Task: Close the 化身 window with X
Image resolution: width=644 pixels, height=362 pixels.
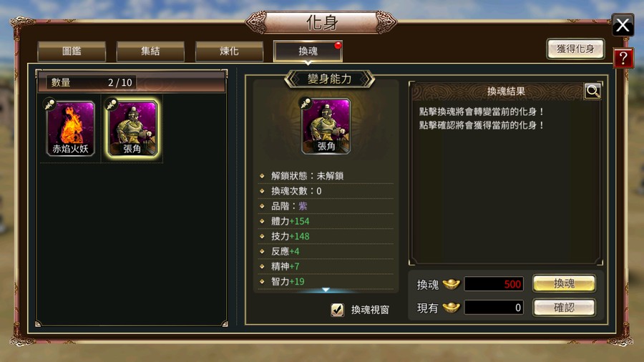Action: 623,25
